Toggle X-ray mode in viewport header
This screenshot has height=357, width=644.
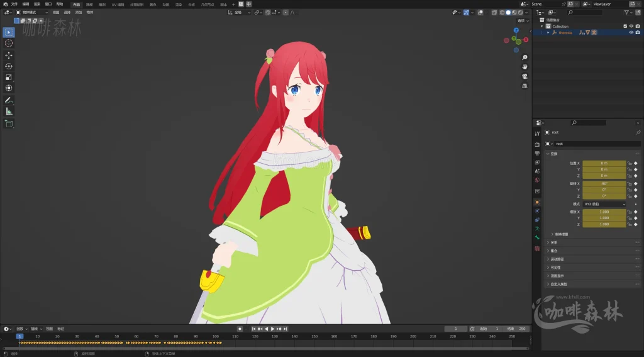click(494, 13)
